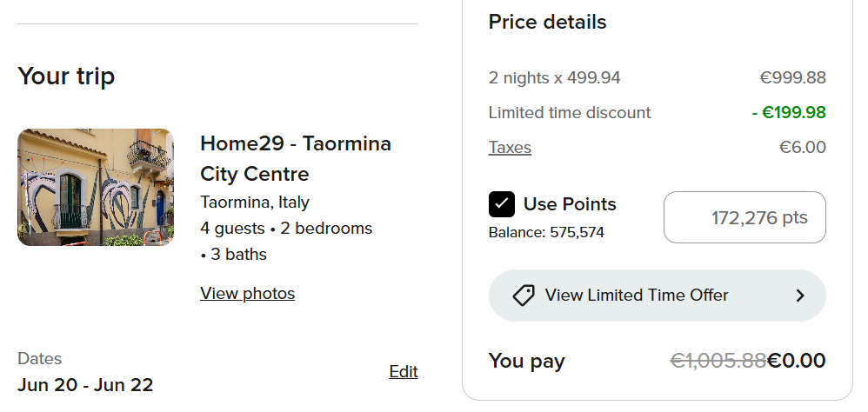Viewport: 868px width, 412px height.
Task: Select the Home29 - Taormina City Centre title
Action: click(296, 158)
